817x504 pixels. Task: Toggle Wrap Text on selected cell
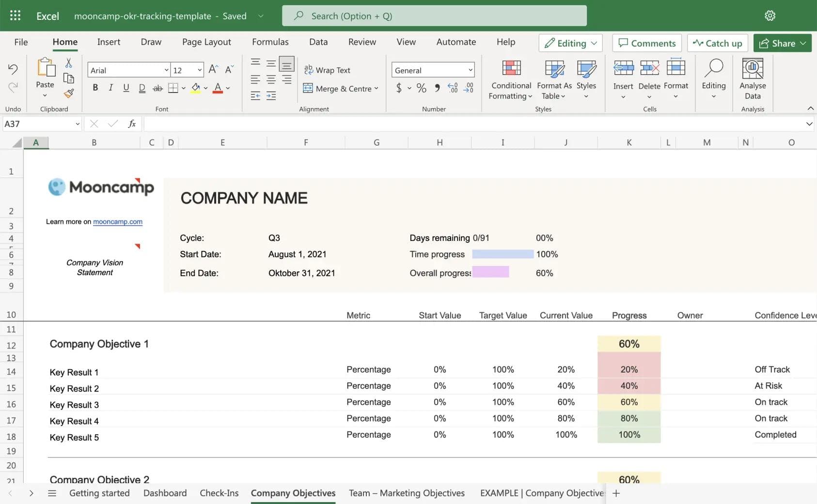[x=328, y=70]
